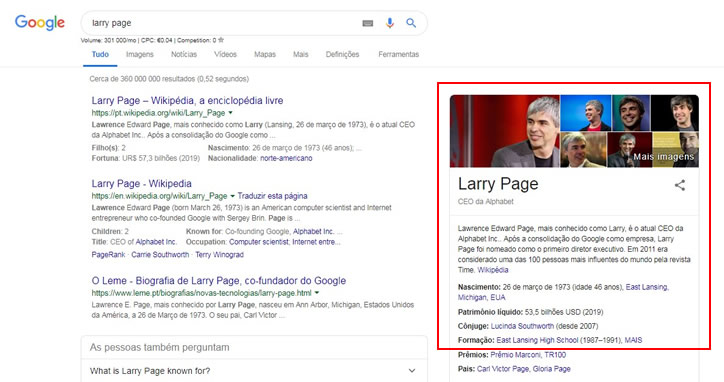Open the Alphabet Inc. link after Known for
Viewport: 724px width, 382px height.
(x=313, y=231)
